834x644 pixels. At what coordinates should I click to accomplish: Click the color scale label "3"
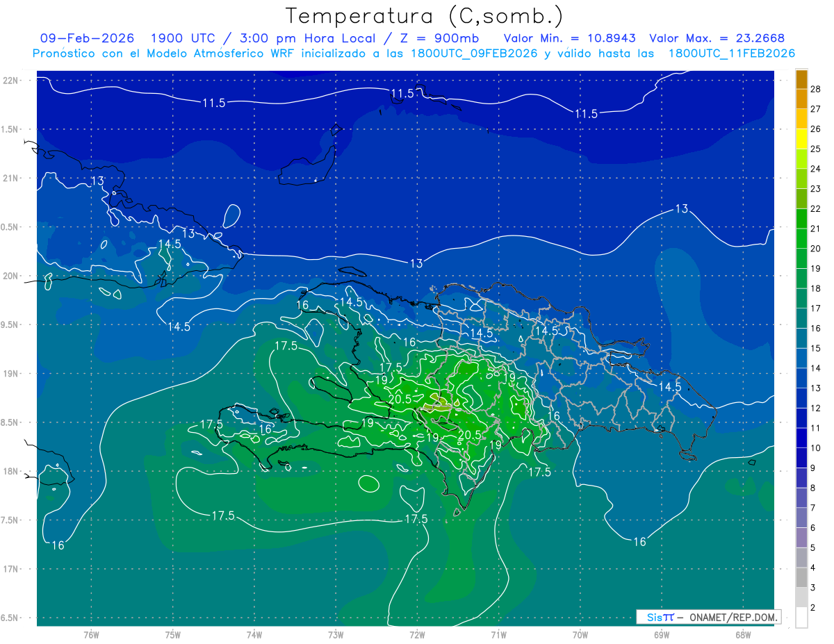814,588
